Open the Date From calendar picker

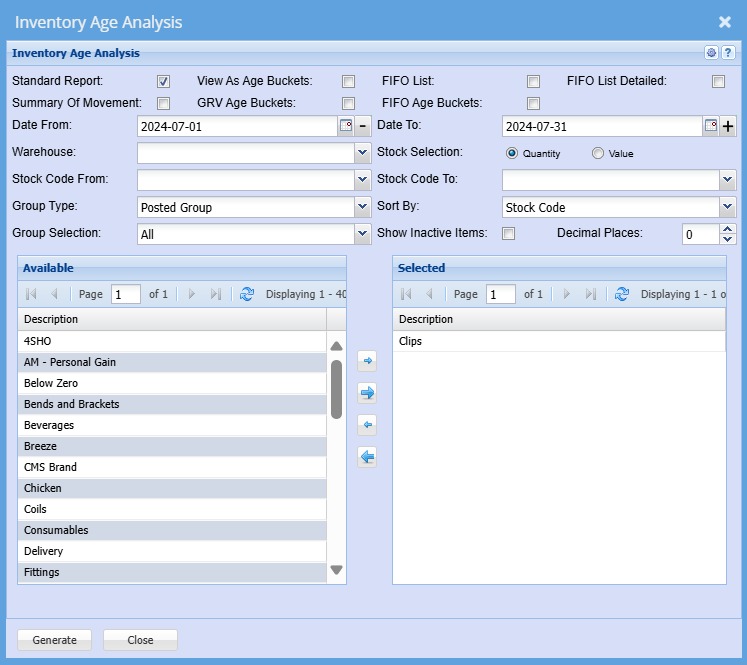pos(346,126)
